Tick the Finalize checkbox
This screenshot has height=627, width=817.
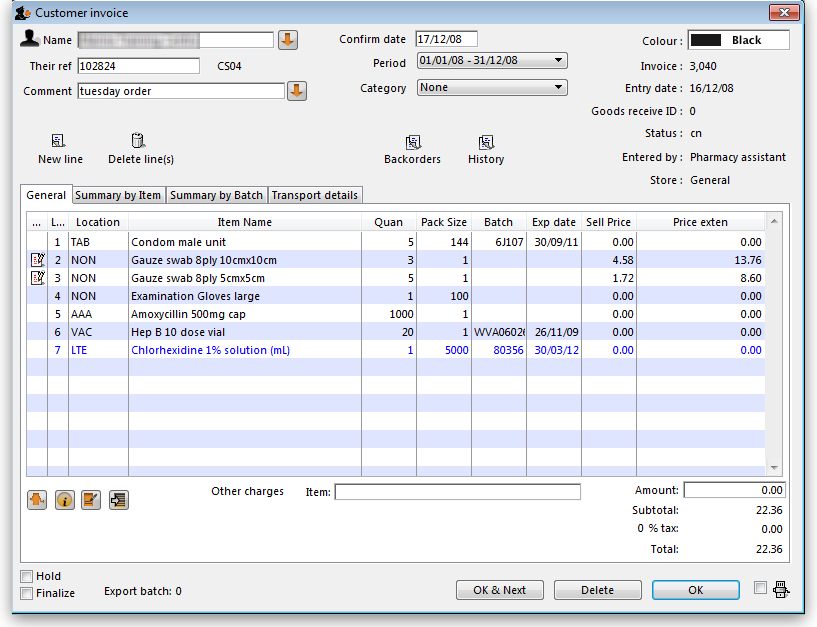click(x=27, y=593)
